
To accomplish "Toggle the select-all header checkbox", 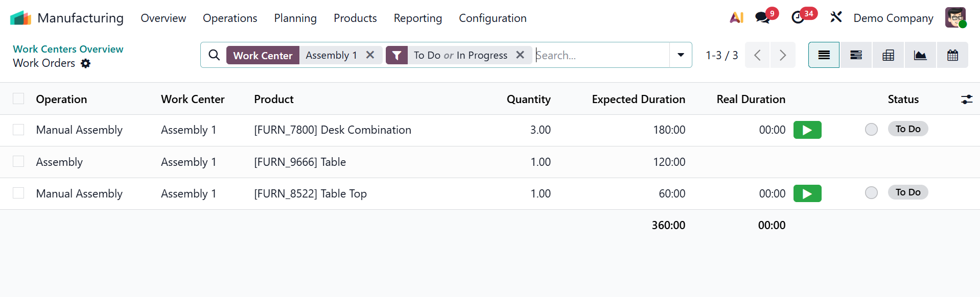I will [x=18, y=99].
